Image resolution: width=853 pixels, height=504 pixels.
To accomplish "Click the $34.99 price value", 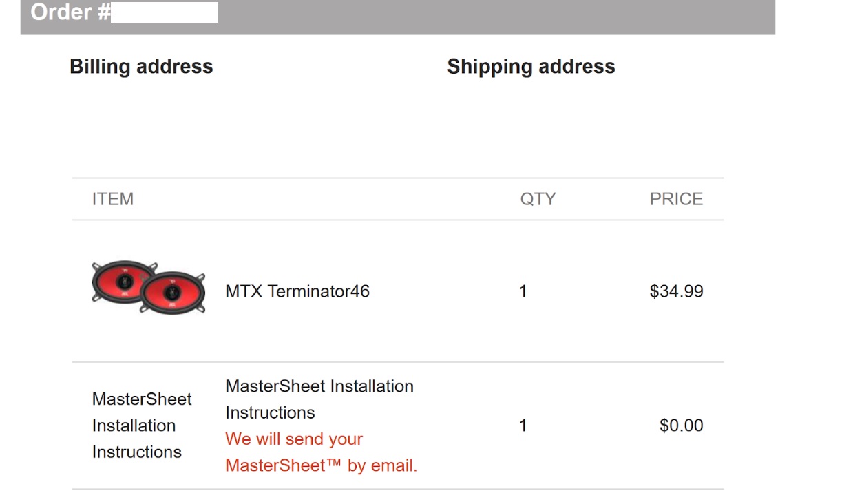I will click(x=676, y=291).
